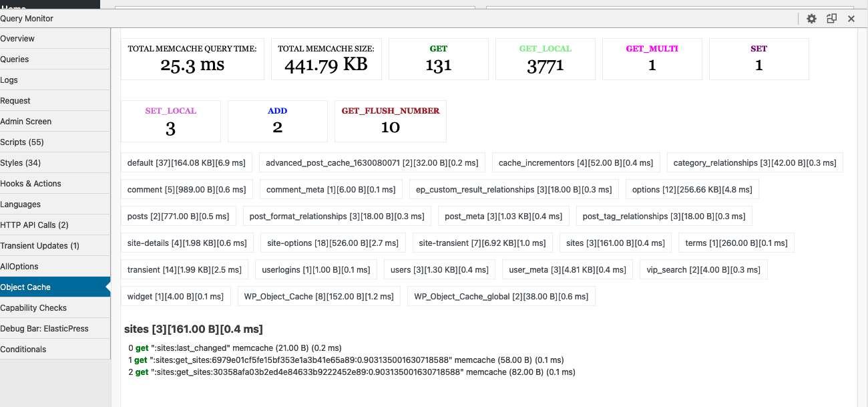868x407 pixels.
Task: Click Total Memcache Query Time card
Action: (x=192, y=59)
